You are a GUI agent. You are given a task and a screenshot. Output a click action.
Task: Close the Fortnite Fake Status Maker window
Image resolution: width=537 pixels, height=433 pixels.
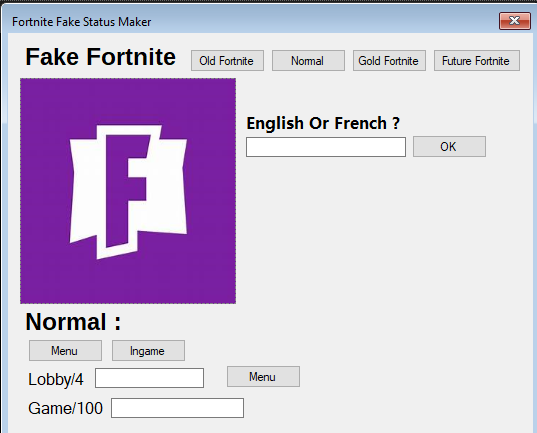pos(515,21)
